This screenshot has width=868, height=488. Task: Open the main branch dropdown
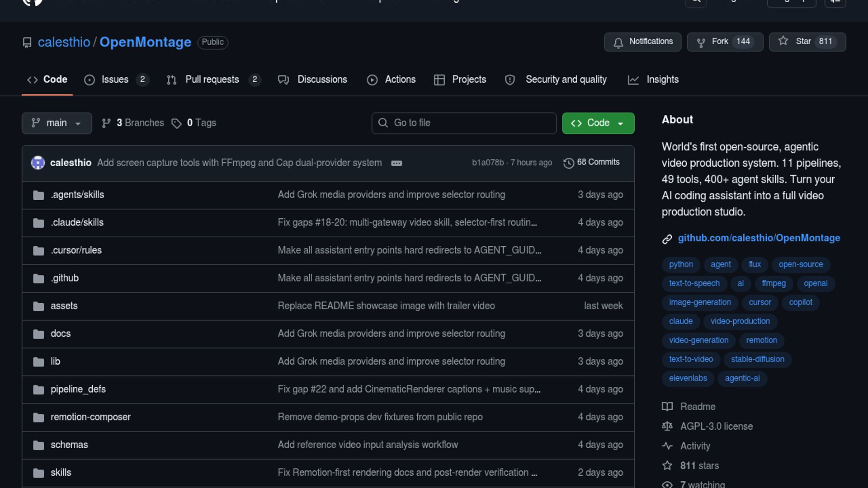point(57,123)
